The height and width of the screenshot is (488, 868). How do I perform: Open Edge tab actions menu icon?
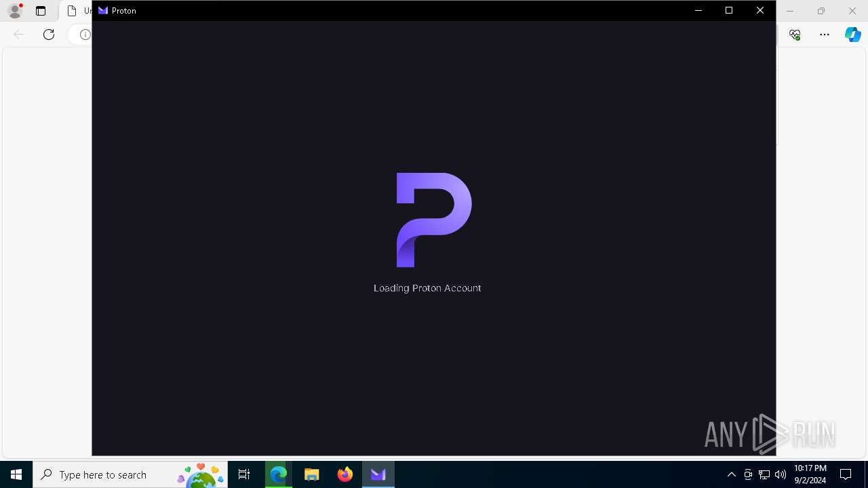[41, 11]
